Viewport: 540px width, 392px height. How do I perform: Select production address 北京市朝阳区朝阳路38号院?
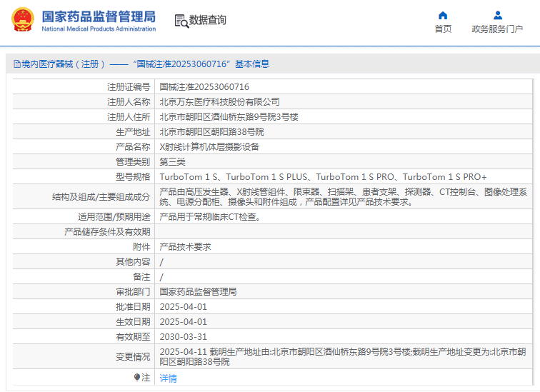(x=212, y=132)
